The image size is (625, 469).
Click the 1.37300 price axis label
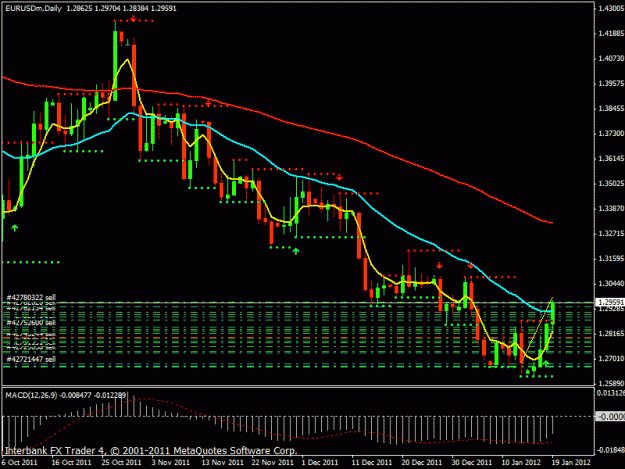click(611, 133)
